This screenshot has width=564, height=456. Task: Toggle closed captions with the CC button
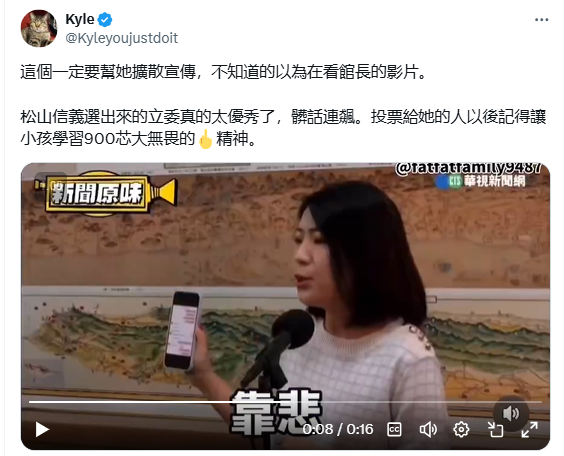(394, 429)
